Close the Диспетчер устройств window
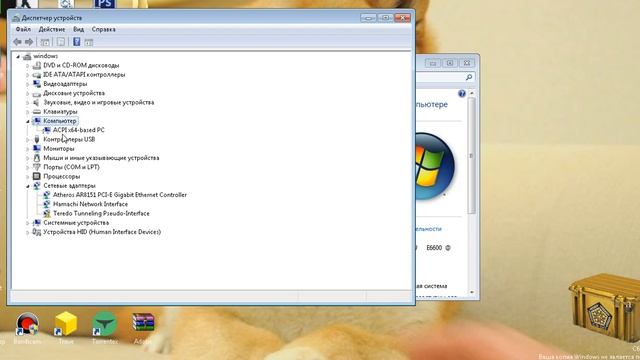The image size is (640, 360). pos(402,18)
